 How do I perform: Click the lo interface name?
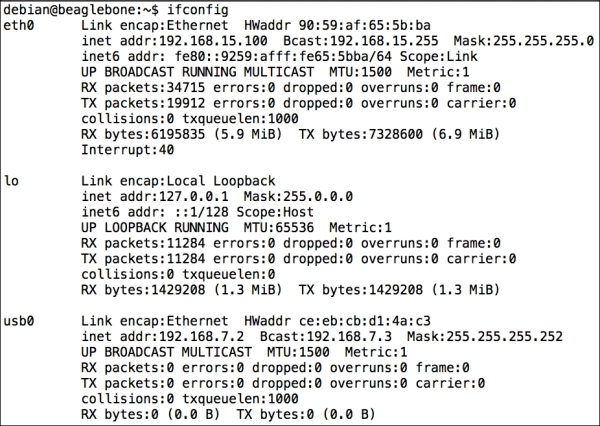(x=12, y=181)
